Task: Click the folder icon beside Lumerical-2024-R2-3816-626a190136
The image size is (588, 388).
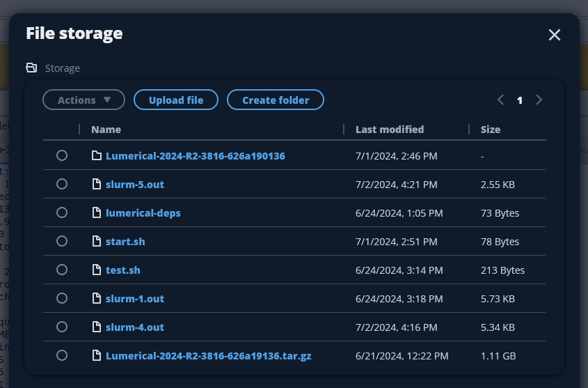Action: [x=97, y=155]
